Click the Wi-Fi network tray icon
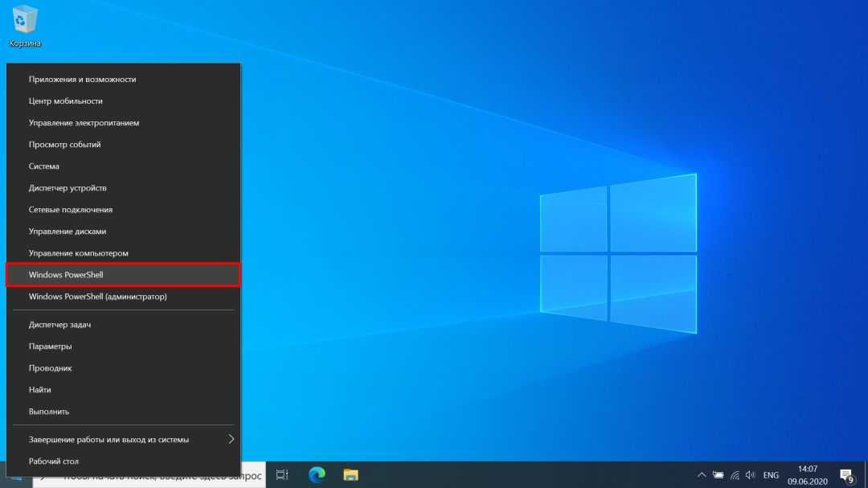The image size is (868, 488). (735, 474)
